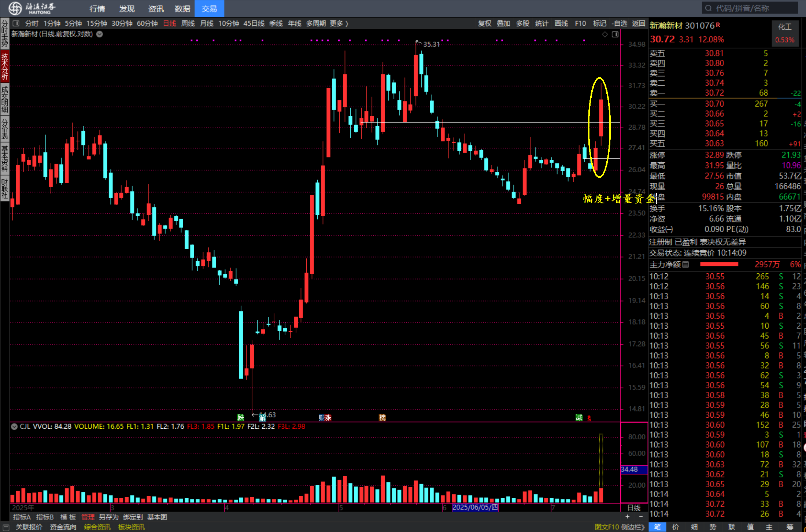This screenshot has height=532, width=806.
Task: Select the 分价表 side tab
Action: (x=4, y=129)
